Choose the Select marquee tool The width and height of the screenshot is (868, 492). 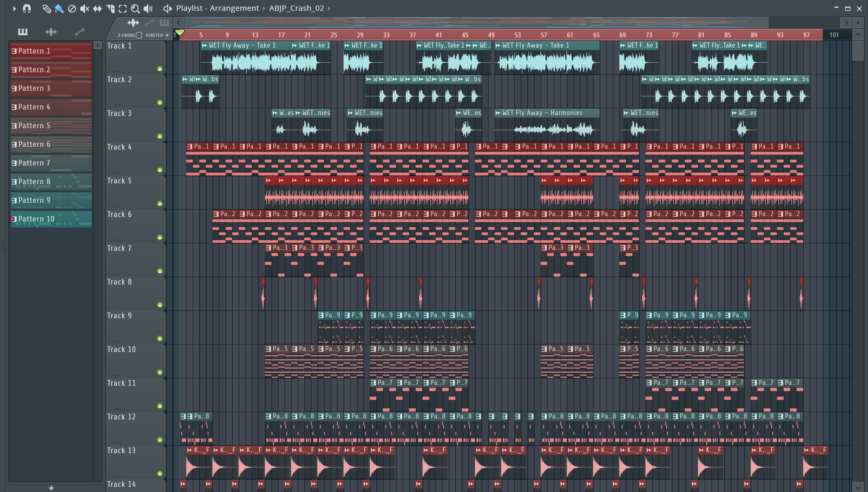(123, 8)
